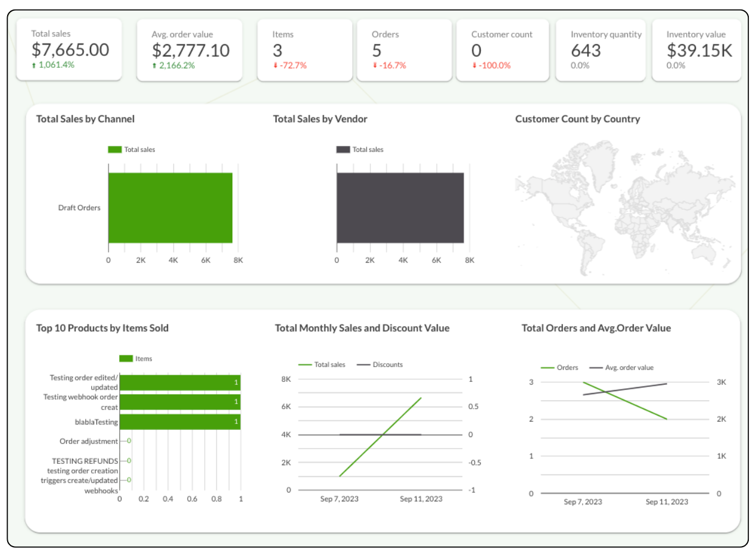This screenshot has width=756, height=555.
Task: Click the green up arrow beside 1,061.4%
Action: (x=34, y=65)
